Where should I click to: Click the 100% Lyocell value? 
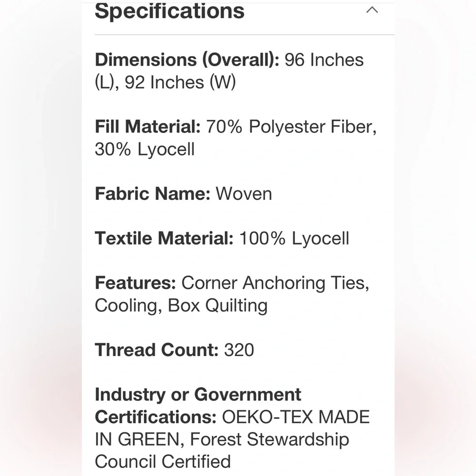click(x=294, y=238)
